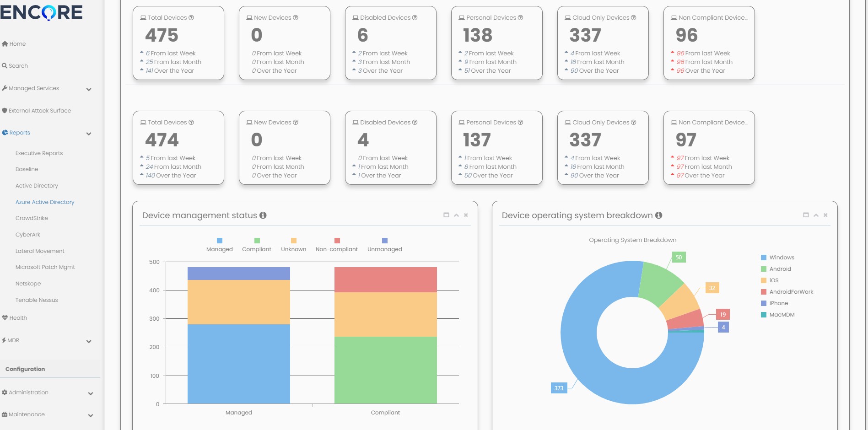Open the CrowdStrike report link
This screenshot has width=868, height=430.
click(32, 218)
